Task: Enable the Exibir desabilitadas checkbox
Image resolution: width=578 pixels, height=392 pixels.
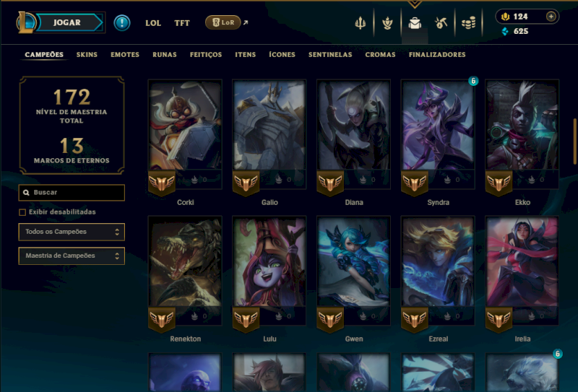Action: point(22,212)
